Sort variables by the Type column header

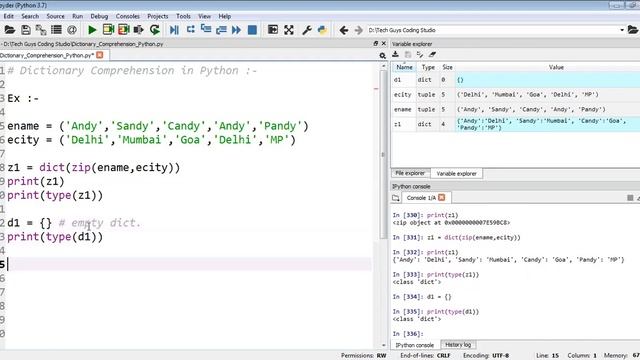(428, 67)
